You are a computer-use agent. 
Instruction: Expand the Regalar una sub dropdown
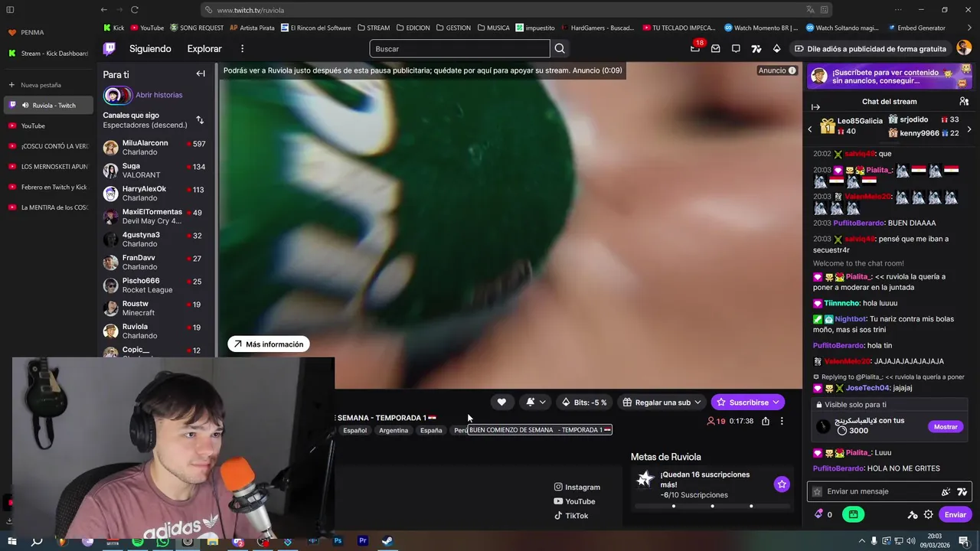tap(697, 402)
